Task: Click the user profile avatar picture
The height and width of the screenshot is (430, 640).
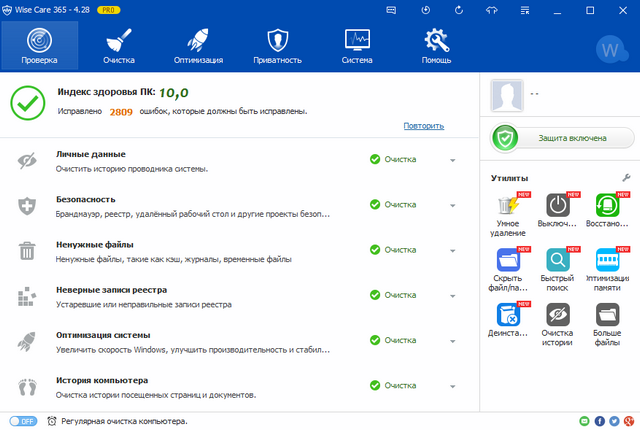Action: [x=507, y=98]
